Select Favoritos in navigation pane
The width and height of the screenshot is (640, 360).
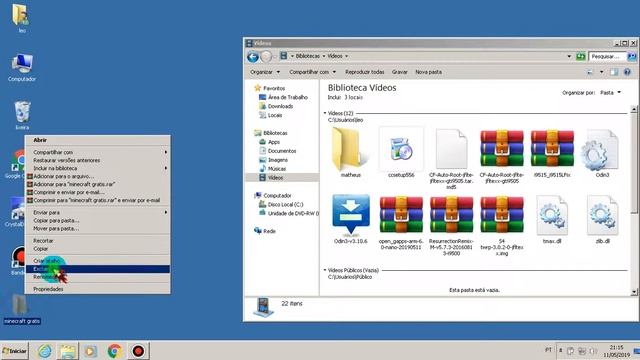point(270,88)
